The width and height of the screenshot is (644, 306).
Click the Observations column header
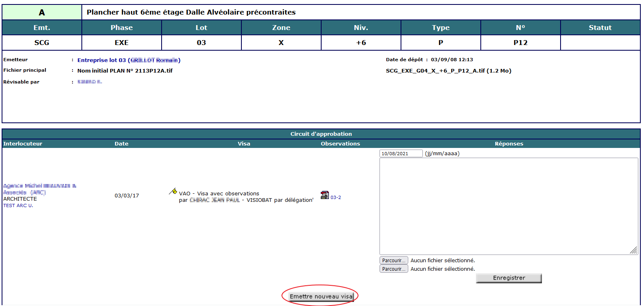pyautogui.click(x=340, y=143)
